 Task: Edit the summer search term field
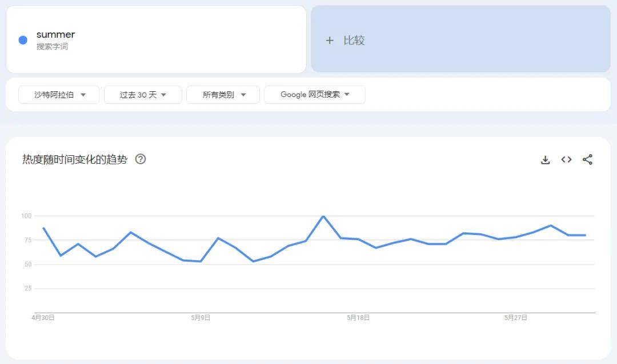(156, 39)
